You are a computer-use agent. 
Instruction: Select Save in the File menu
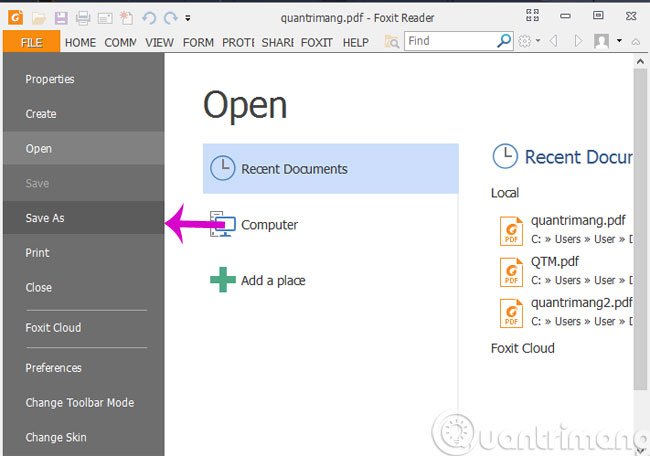(x=84, y=183)
